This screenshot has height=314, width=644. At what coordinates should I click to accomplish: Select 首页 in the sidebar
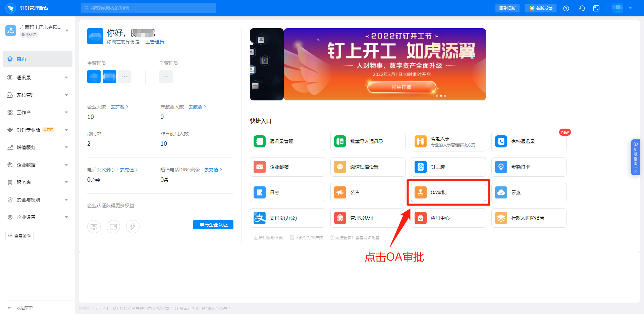pyautogui.click(x=38, y=59)
